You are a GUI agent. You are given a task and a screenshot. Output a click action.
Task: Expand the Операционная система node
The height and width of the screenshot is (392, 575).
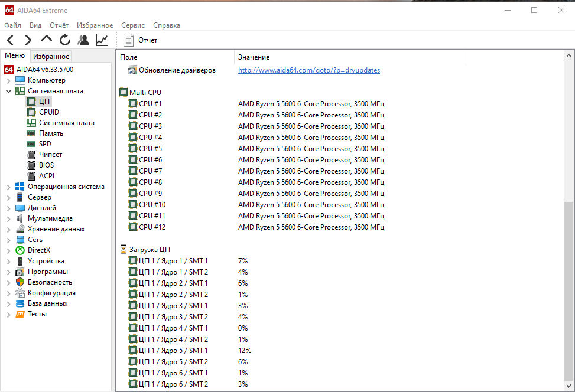coord(8,187)
